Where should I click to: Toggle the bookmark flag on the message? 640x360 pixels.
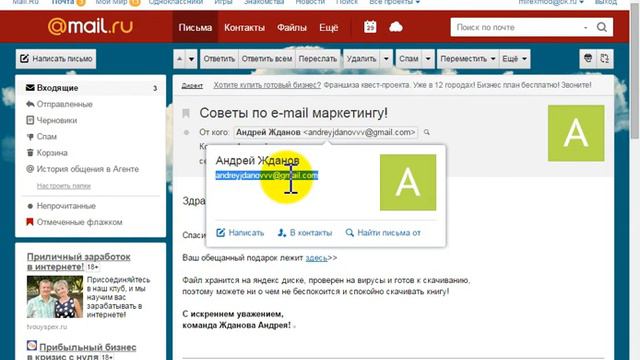coord(186,113)
